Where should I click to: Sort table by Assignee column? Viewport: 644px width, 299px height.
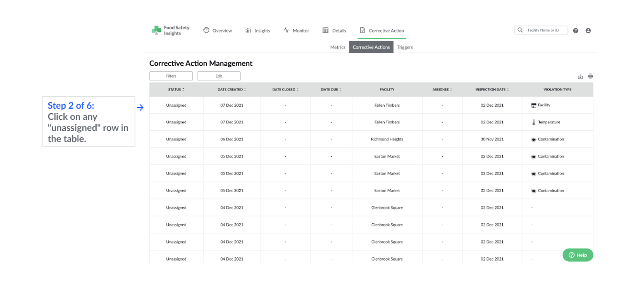442,90
